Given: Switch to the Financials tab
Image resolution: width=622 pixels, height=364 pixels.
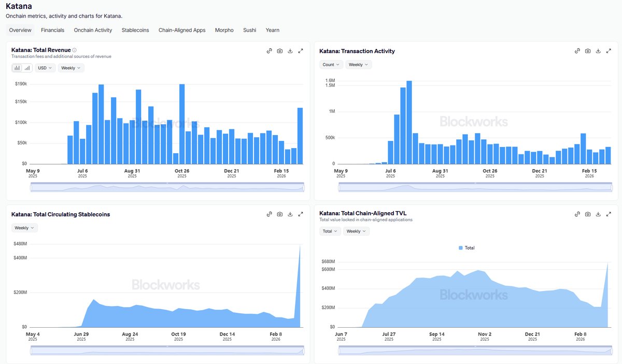Looking at the screenshot, I should [53, 30].
